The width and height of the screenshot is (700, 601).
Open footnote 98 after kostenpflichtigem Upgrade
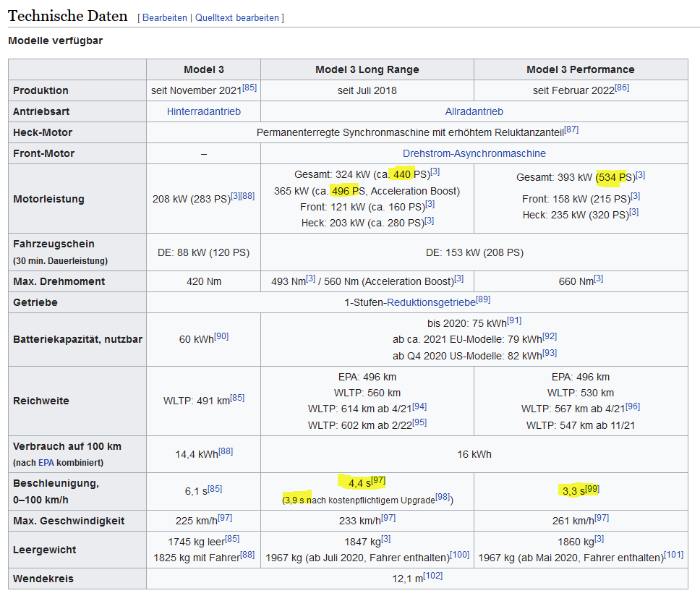click(443, 497)
